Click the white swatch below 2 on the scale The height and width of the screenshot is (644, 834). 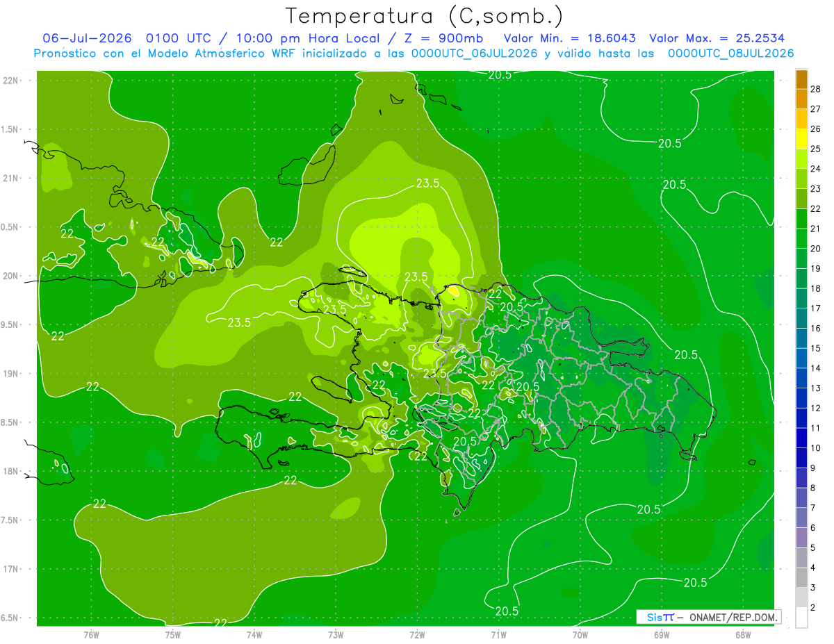pyautogui.click(x=802, y=618)
